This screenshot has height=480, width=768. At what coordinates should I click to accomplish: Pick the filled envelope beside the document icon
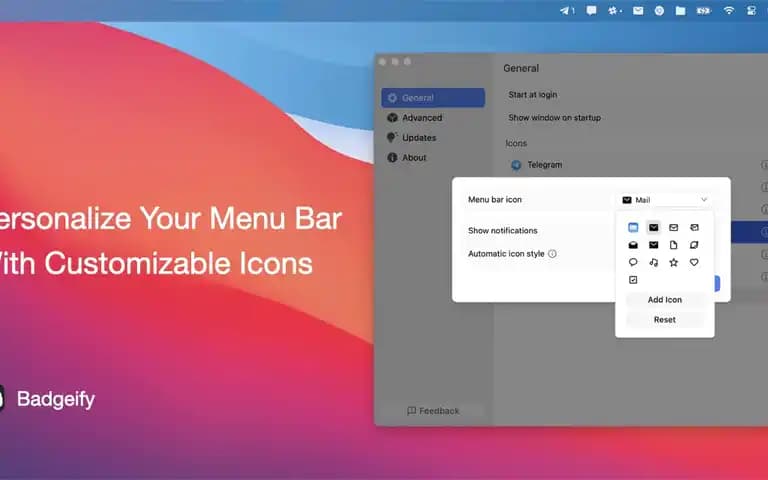pyautogui.click(x=653, y=245)
